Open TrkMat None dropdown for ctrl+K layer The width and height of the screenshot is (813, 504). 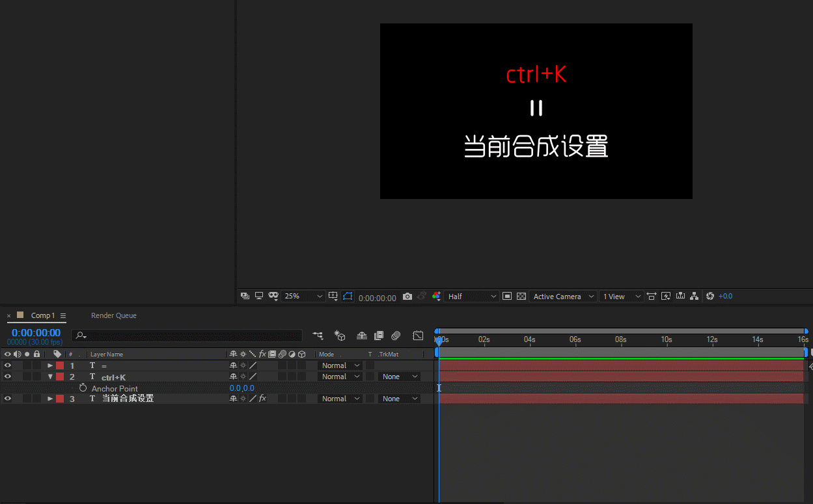point(399,377)
